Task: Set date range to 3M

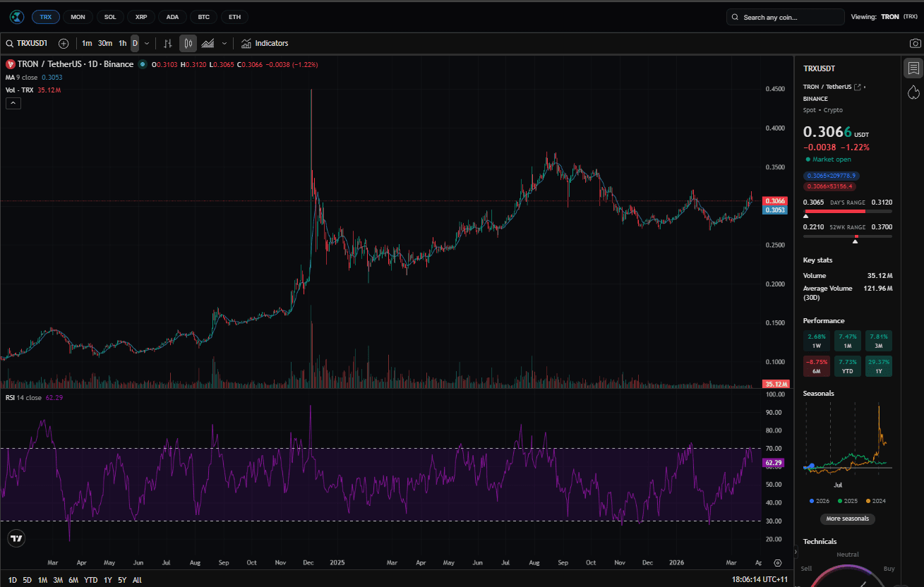Action: 58,580
